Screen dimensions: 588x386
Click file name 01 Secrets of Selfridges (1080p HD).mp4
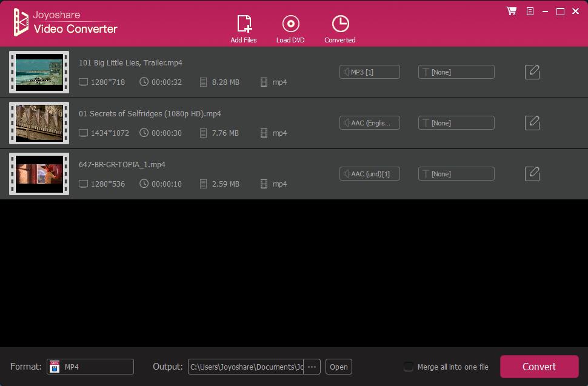pos(150,113)
